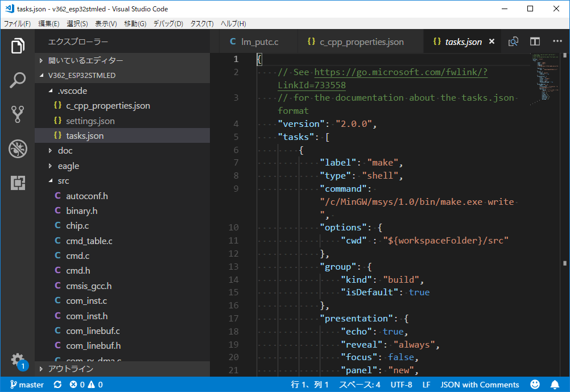
Task: Open the Source Control view icon
Action: [18, 114]
